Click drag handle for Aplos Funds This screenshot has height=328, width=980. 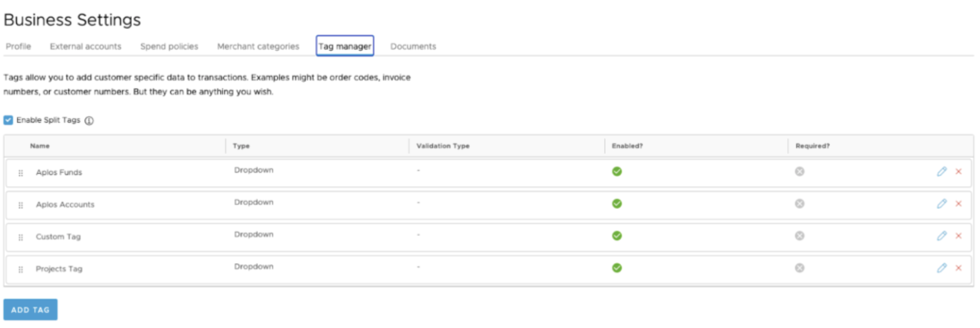(x=21, y=173)
